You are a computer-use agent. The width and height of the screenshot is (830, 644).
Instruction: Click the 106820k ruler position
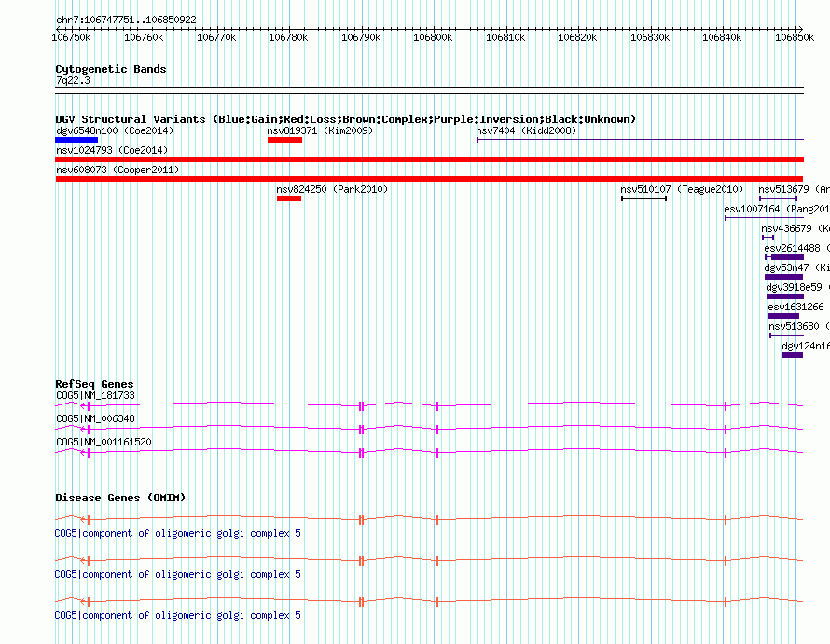pos(577,37)
